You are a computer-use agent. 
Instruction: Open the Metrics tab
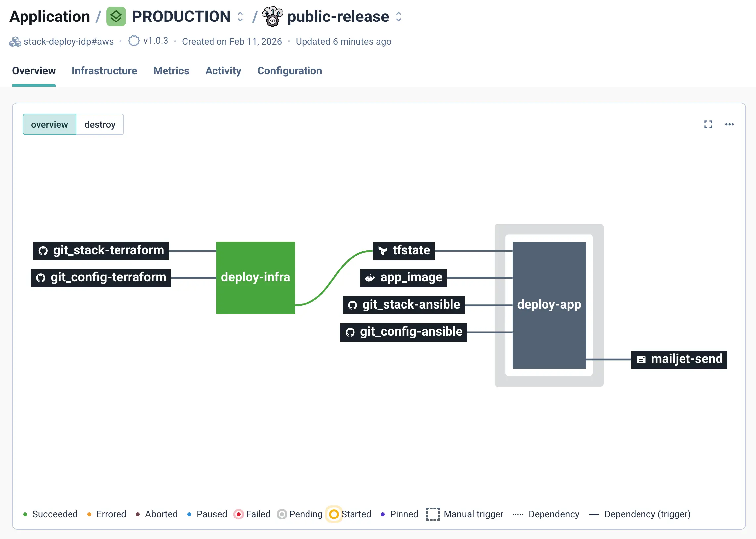[171, 71]
